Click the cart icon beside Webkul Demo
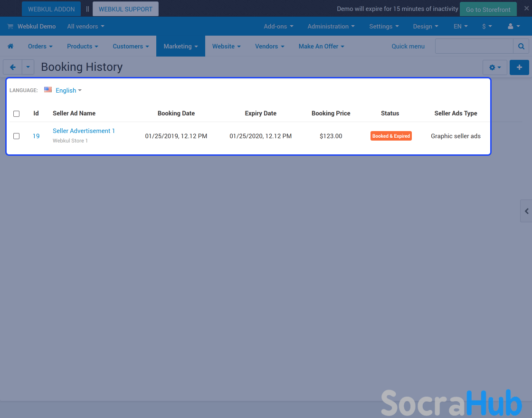 [x=10, y=27]
